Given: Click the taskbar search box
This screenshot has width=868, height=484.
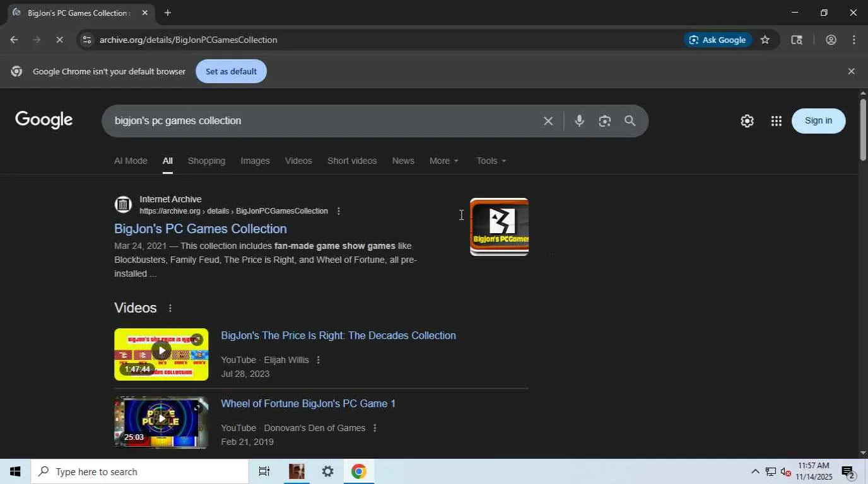Looking at the screenshot, I should (139, 471).
